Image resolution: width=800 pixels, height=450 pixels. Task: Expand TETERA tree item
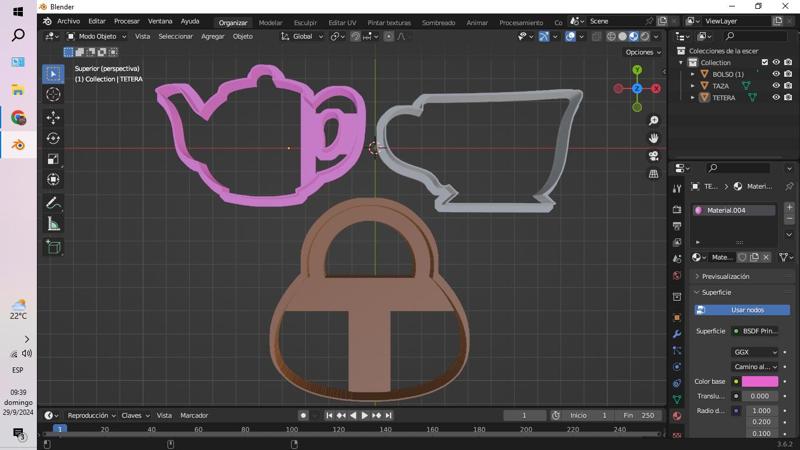[x=692, y=98]
